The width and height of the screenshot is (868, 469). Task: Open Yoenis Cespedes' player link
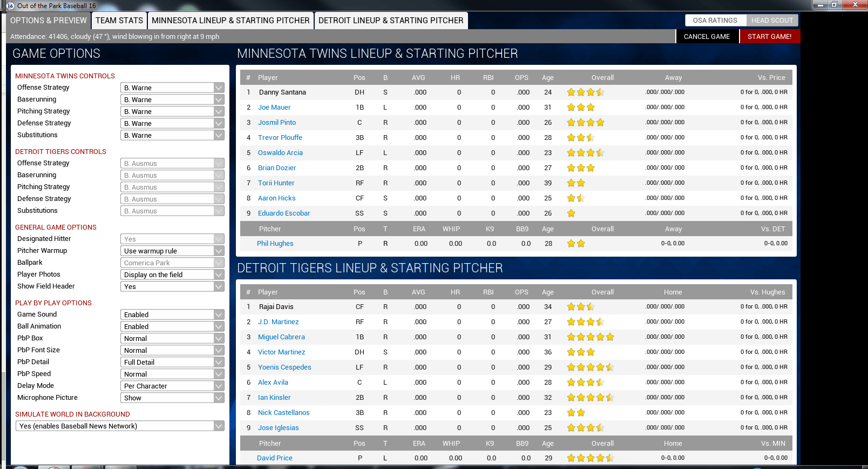pos(284,367)
